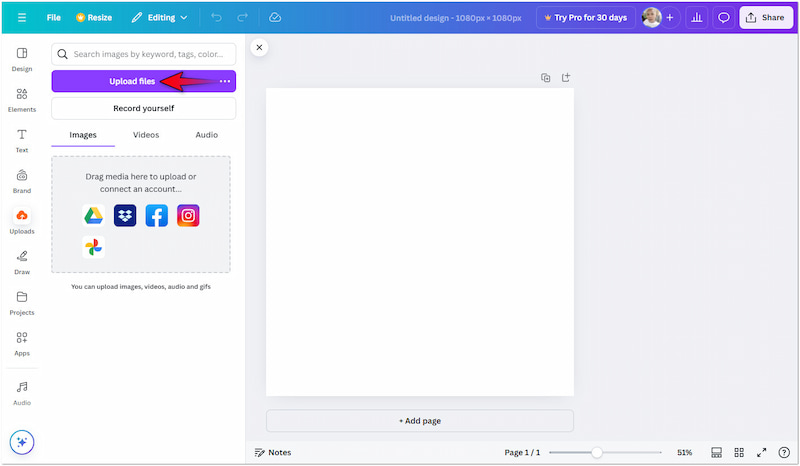Click the Google Photos icon
800x466 pixels.
(x=93, y=247)
